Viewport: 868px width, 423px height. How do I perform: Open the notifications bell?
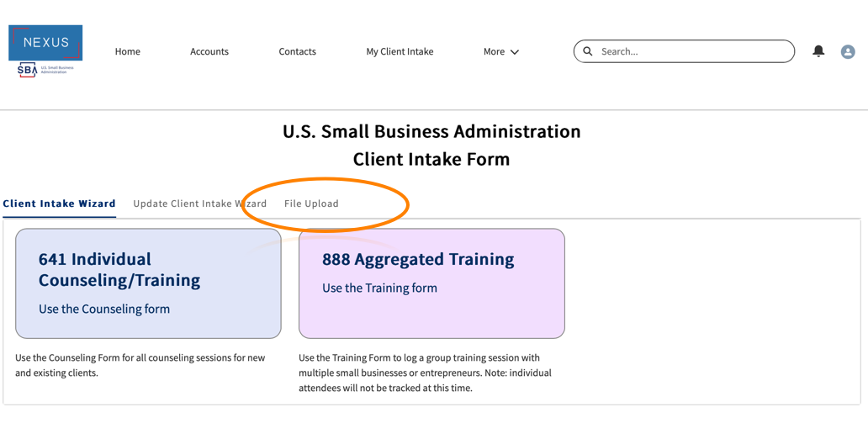[818, 51]
